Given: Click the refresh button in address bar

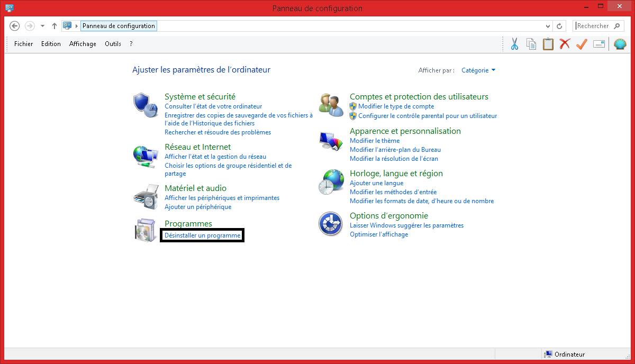Looking at the screenshot, I should [x=559, y=26].
